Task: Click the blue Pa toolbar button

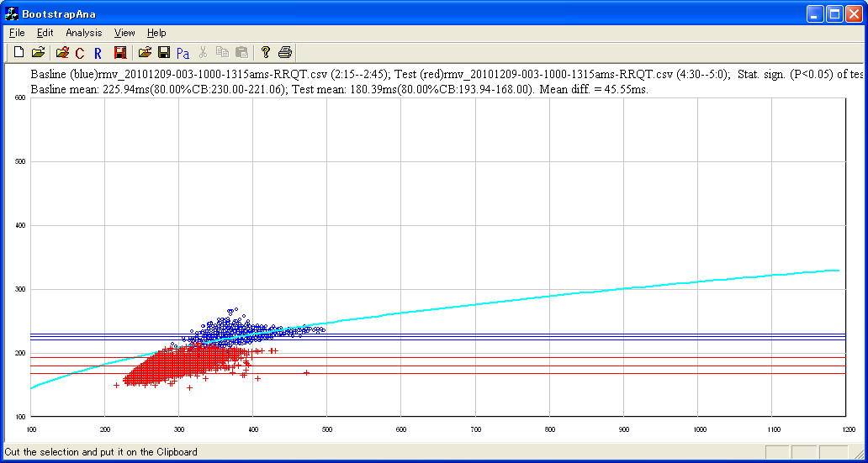Action: tap(183, 53)
